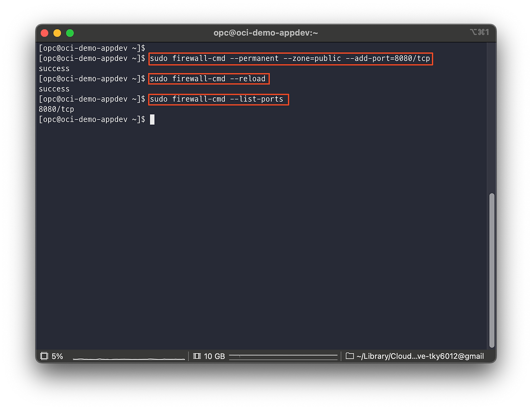Click the cursor block at the last prompt
Viewport: 532px width, 410px height.
(x=152, y=120)
